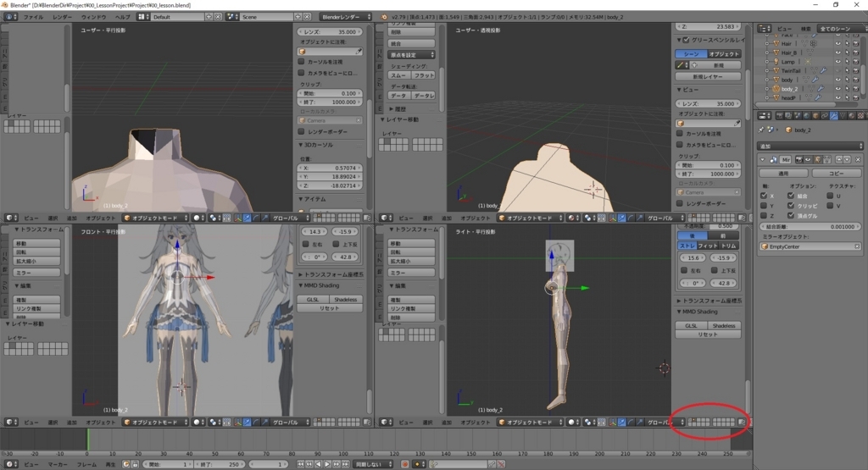Open the ヘルプ menu
The height and width of the screenshot is (470, 868).
[122, 17]
